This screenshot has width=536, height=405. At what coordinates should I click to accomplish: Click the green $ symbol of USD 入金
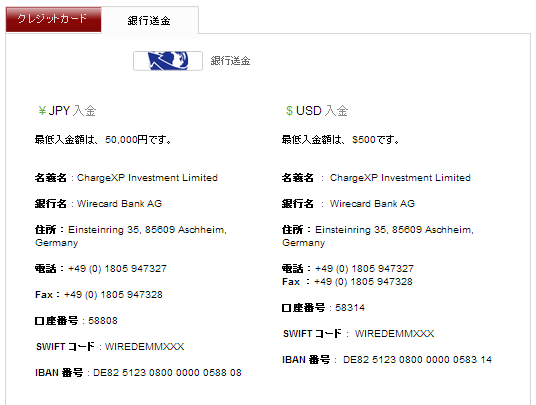(x=289, y=111)
